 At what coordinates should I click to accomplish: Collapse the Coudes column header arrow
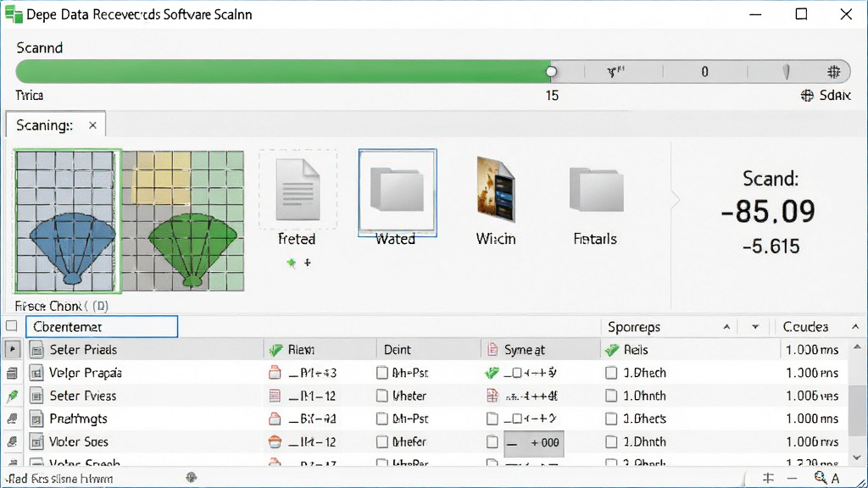pyautogui.click(x=855, y=327)
